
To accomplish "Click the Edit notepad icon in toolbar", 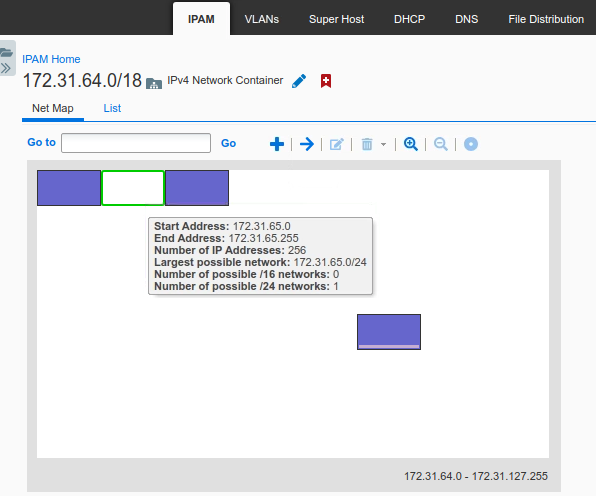I will point(336,144).
